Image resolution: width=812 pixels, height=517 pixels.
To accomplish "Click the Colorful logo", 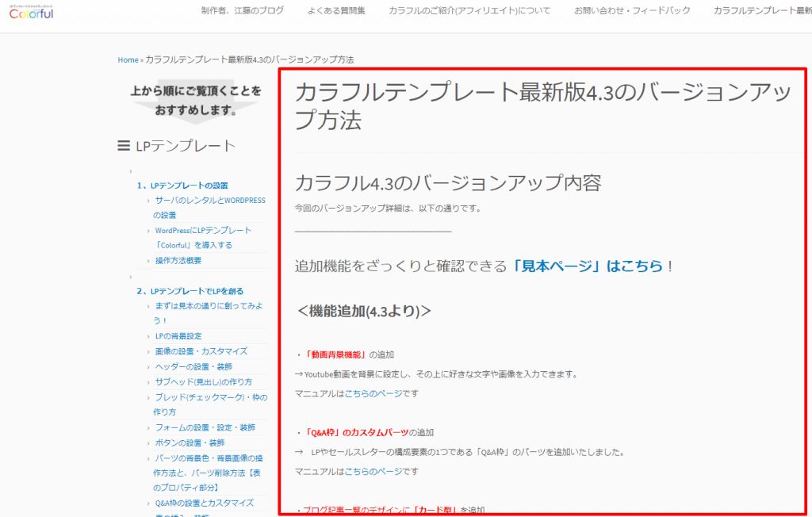I will pyautogui.click(x=31, y=13).
